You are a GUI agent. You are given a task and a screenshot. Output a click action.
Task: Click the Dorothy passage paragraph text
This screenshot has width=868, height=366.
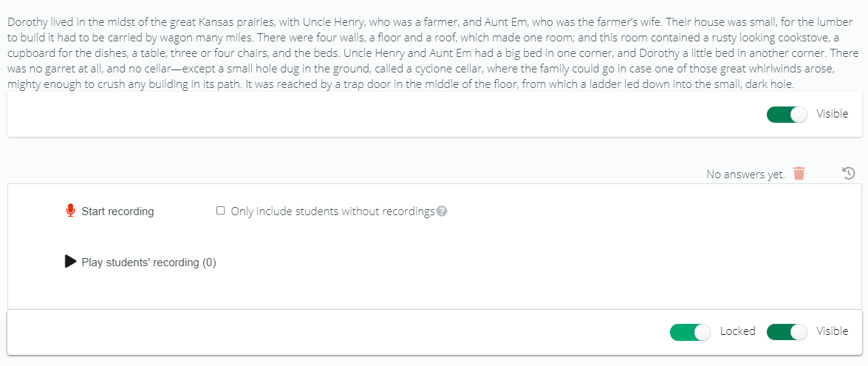coord(432,54)
